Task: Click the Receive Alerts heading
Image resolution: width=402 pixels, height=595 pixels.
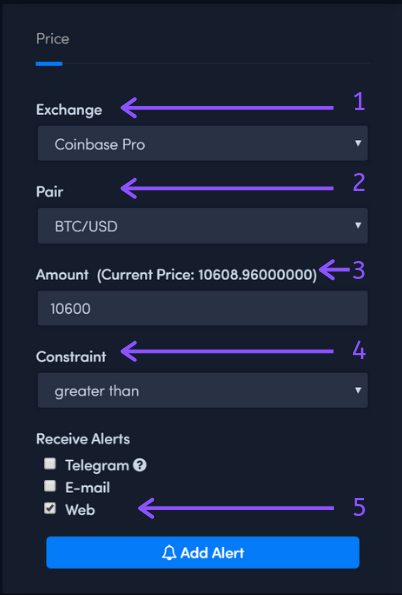Action: click(x=83, y=439)
